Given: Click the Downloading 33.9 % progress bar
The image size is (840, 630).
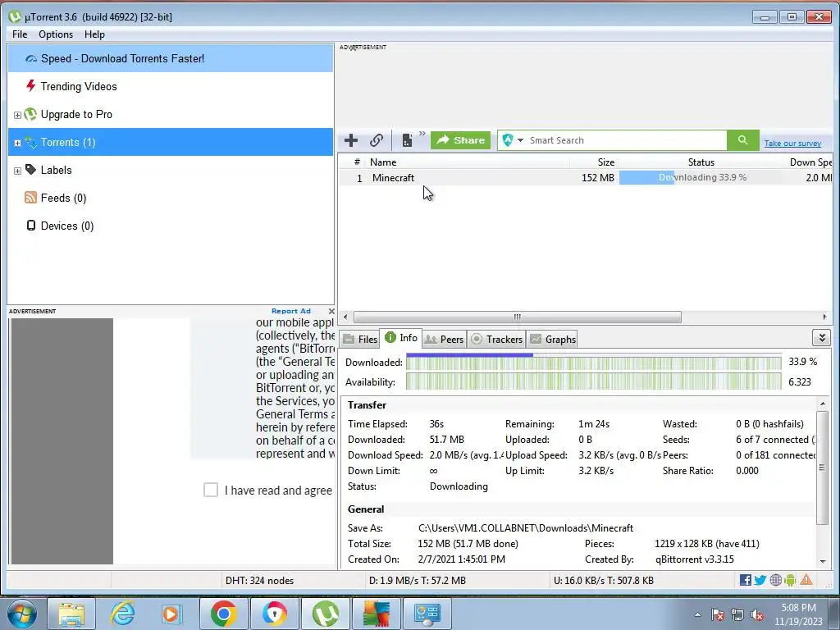Looking at the screenshot, I should tap(702, 177).
